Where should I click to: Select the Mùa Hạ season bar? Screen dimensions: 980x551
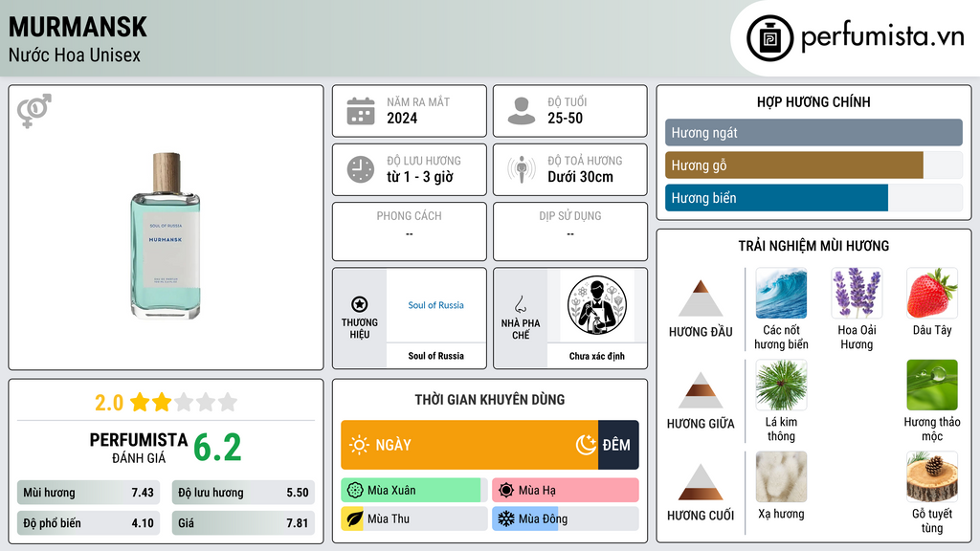566,491
